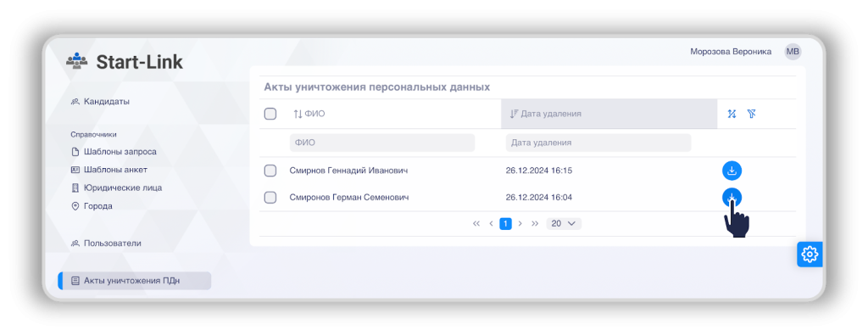Click the Города map pin icon
Screen dimensions: 868x336
[x=75, y=206]
